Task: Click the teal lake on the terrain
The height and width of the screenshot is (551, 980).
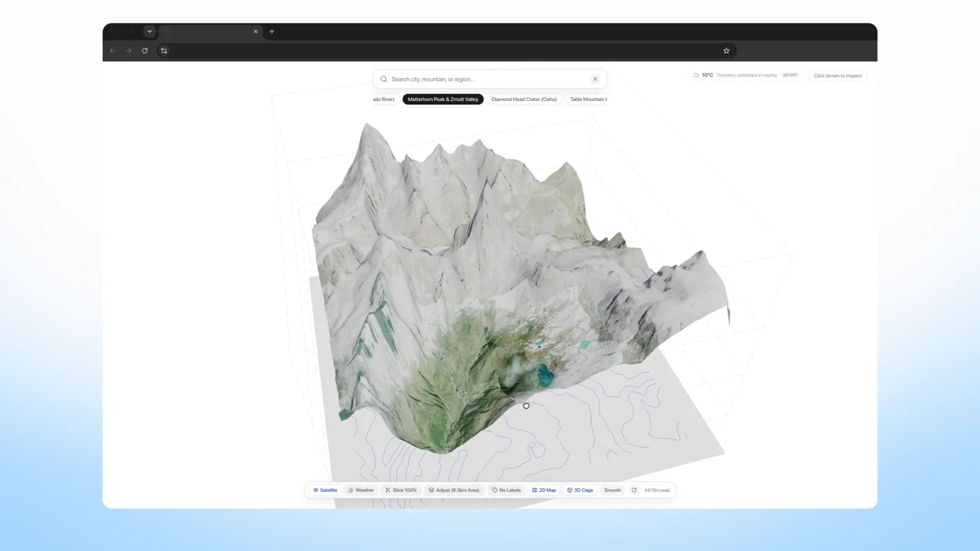Action: (x=545, y=375)
